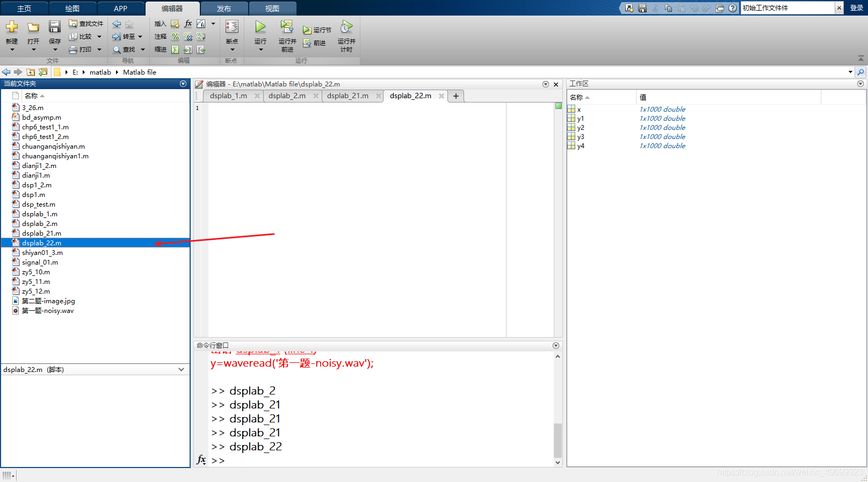This screenshot has height=482, width=868.
Task: Click the New (新建) yellow plus icon
Action: (x=12, y=27)
